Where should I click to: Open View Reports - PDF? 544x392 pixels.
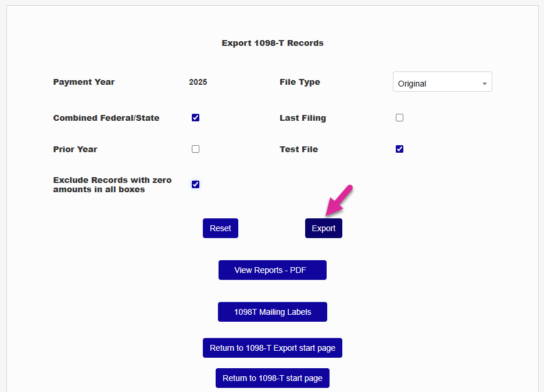(x=273, y=270)
